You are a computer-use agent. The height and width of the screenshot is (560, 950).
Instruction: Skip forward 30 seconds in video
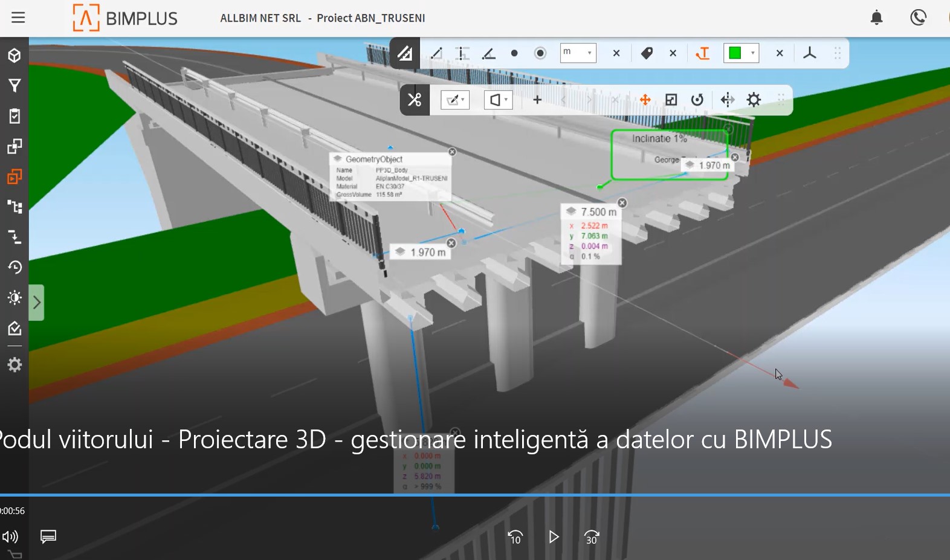click(592, 537)
